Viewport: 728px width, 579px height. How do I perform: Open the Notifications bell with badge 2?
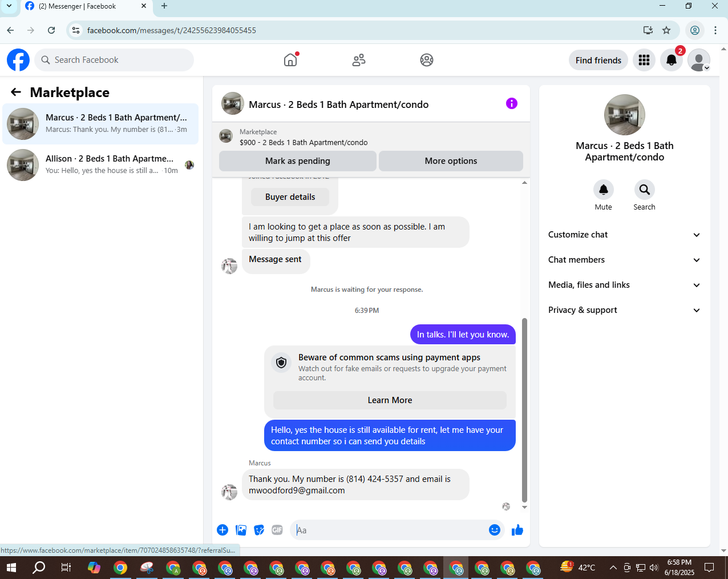coord(672,60)
